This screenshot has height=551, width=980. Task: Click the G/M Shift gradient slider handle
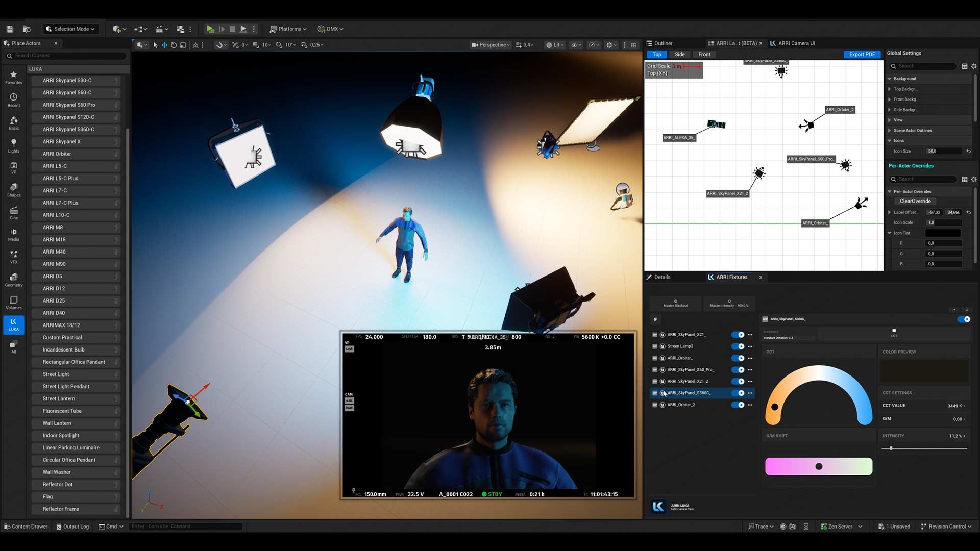[x=819, y=466]
